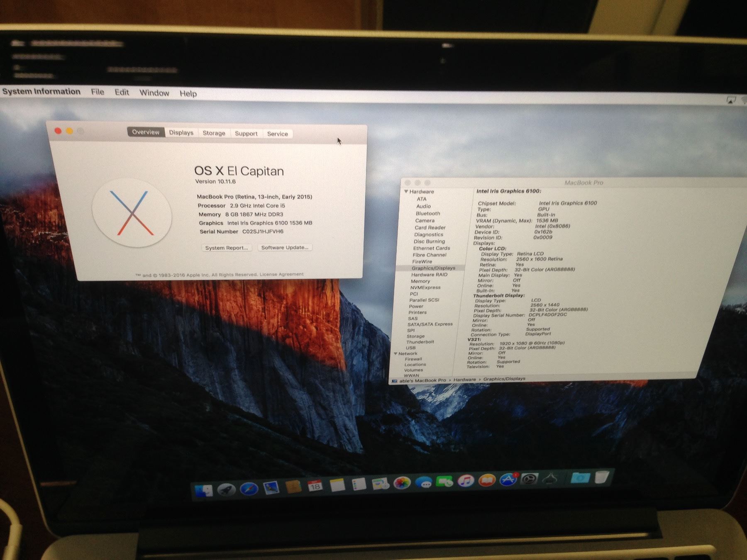The image size is (747, 560).
Task: Switch to the Storage tab
Action: (214, 133)
